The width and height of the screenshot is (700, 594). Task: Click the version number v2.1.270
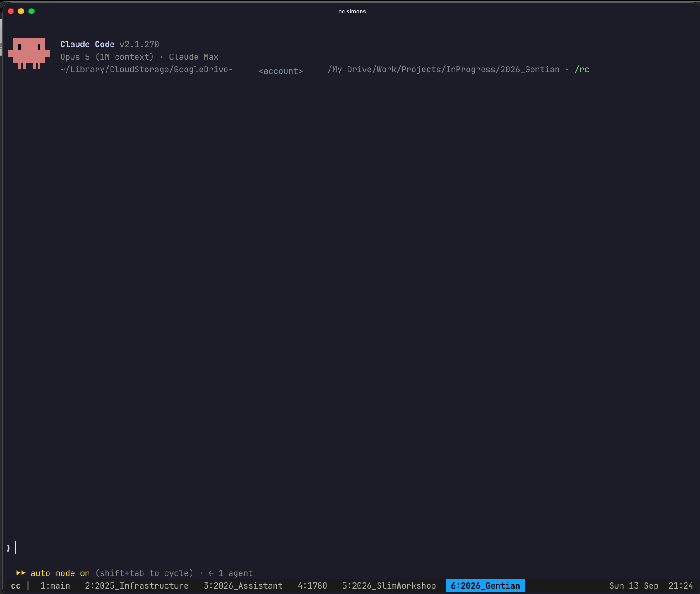[139, 44]
